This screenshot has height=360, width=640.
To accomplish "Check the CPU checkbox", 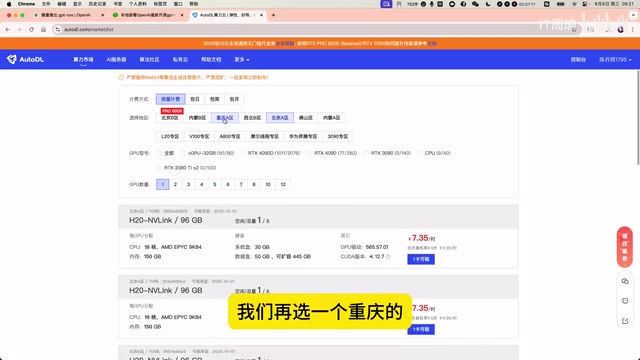I will tap(420, 153).
